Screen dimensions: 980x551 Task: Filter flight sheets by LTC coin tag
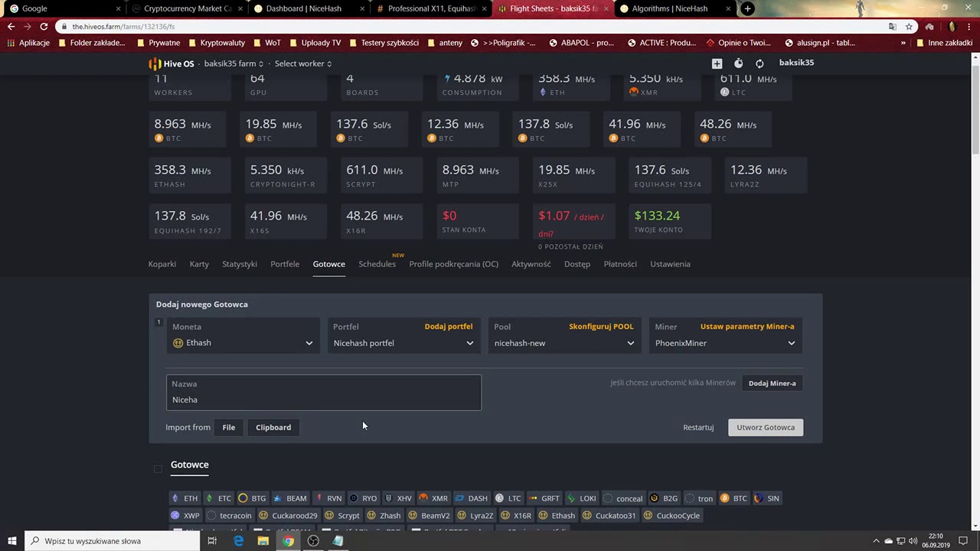[x=508, y=498]
